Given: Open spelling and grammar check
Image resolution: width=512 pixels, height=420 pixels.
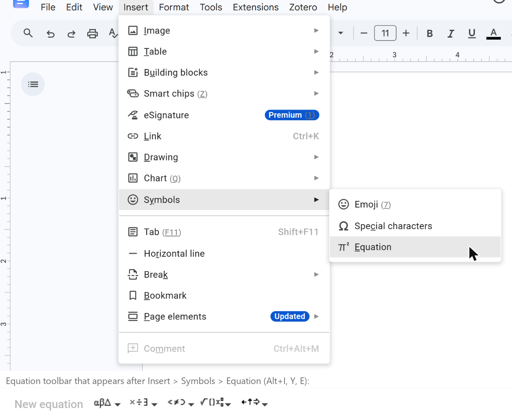Looking at the screenshot, I should point(113,33).
